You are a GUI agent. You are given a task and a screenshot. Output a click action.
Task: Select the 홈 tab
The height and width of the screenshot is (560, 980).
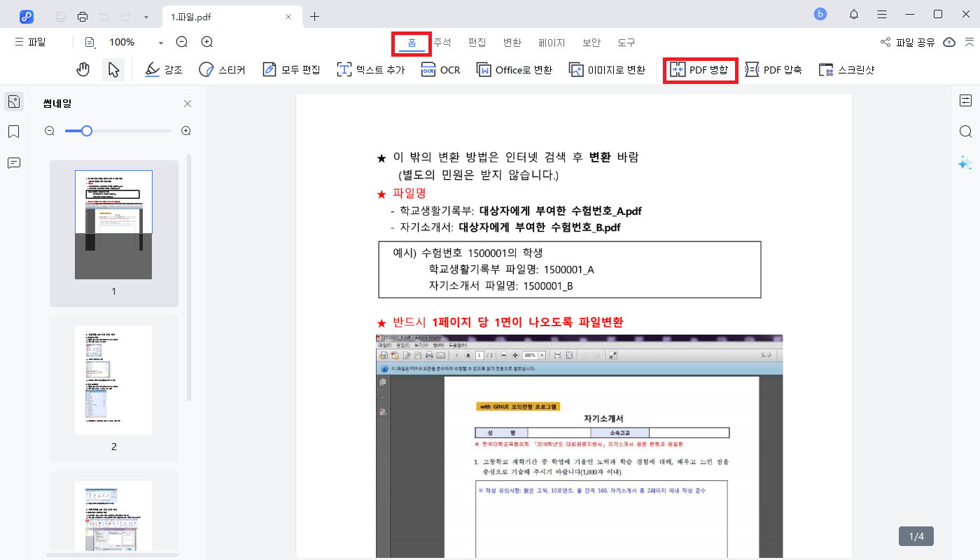pos(412,42)
